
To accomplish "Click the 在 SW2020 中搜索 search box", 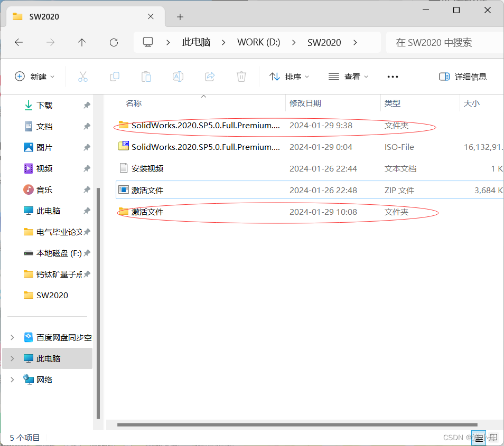I will point(445,42).
